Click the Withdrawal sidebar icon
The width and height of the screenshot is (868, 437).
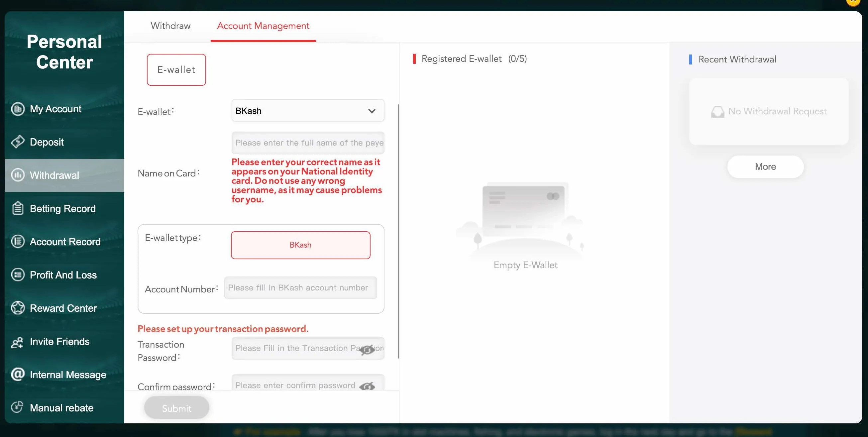tap(18, 175)
